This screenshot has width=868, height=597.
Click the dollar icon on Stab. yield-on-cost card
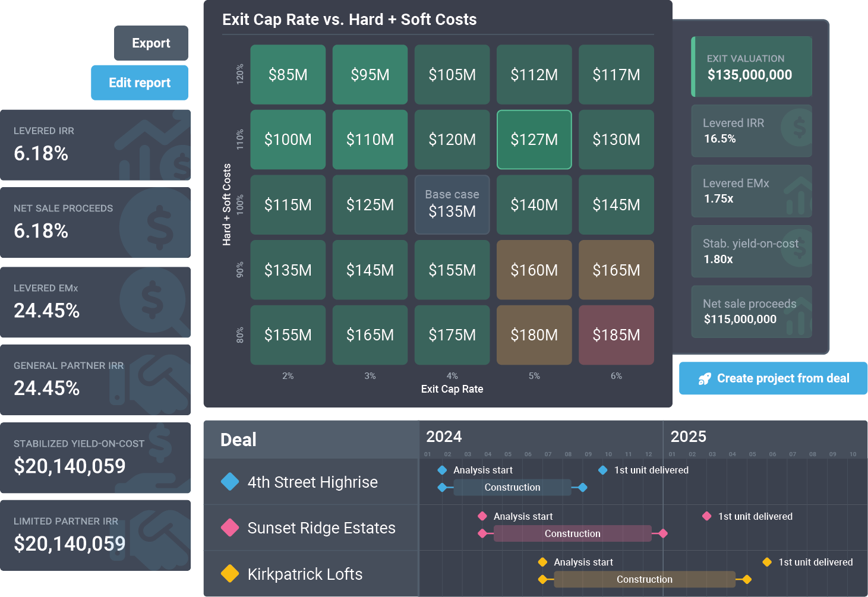click(796, 251)
